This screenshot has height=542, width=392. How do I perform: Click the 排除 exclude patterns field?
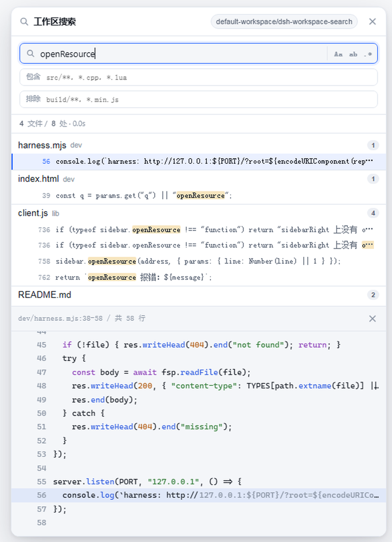click(199, 99)
